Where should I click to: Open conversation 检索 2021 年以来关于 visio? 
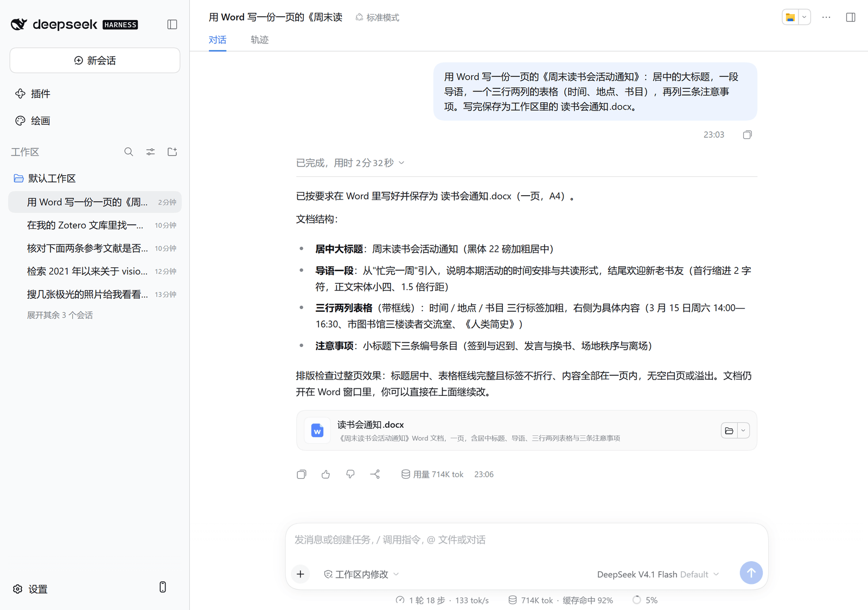tap(95, 271)
